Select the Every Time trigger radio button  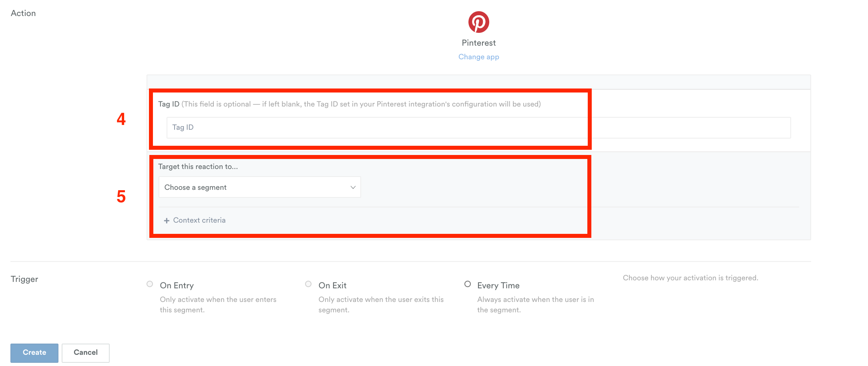467,284
